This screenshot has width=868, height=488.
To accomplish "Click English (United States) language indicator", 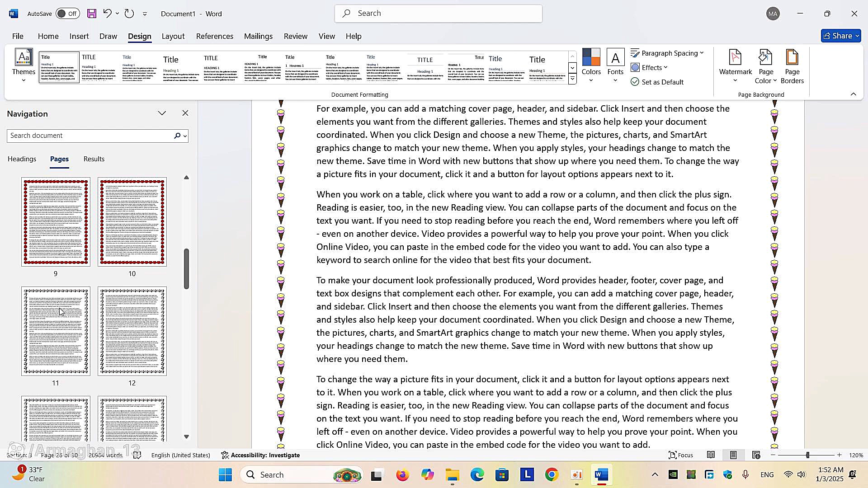I will click(180, 455).
